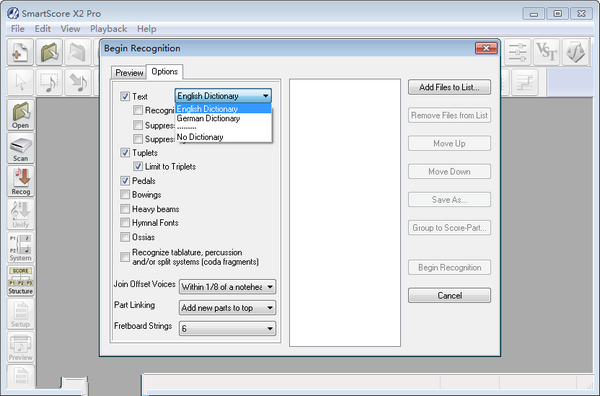Viewport: 600px width, 396px height.
Task: Toggle the second Suppres... checkbox above Tuplets
Action: pyautogui.click(x=138, y=139)
